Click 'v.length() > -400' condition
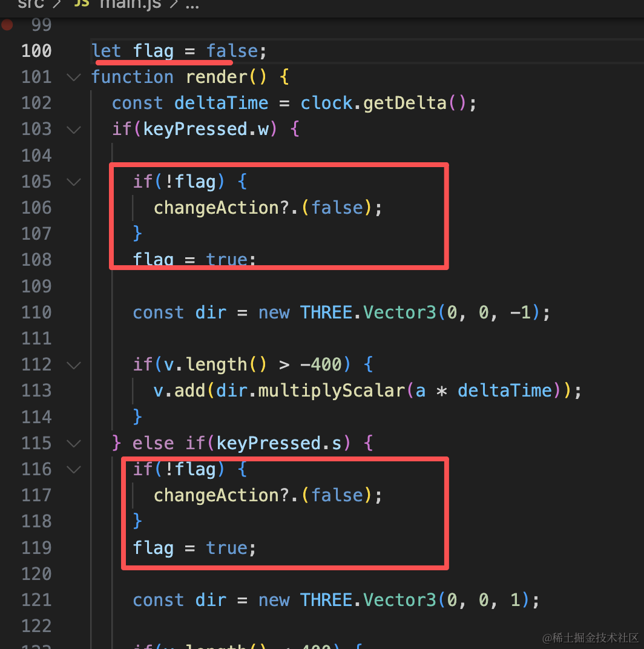 pyautogui.click(x=253, y=365)
